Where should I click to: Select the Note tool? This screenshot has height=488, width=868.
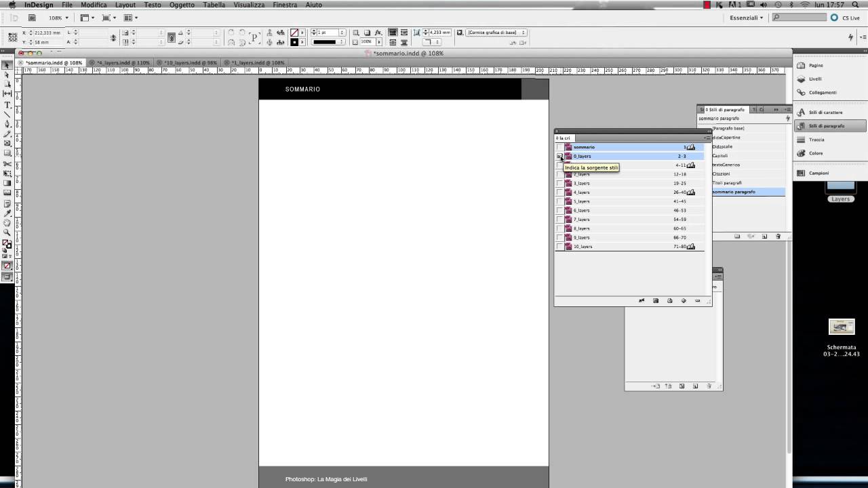(7, 203)
